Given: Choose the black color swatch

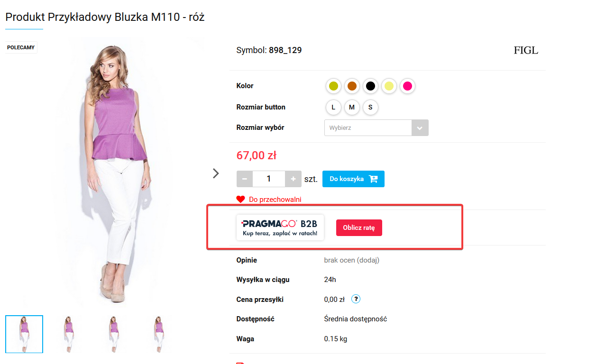Looking at the screenshot, I should coord(371,86).
